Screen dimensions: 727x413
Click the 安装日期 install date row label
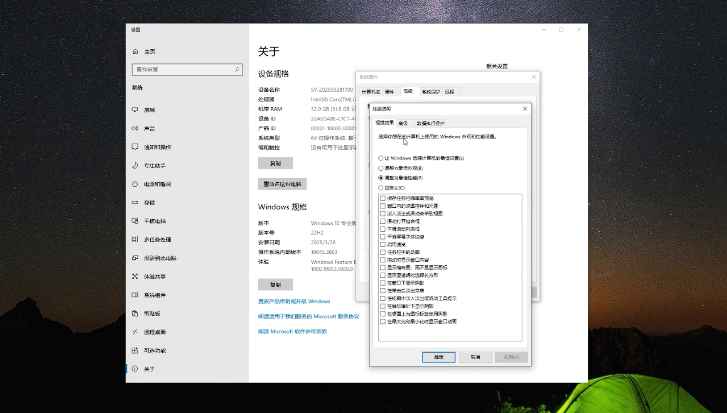point(269,242)
